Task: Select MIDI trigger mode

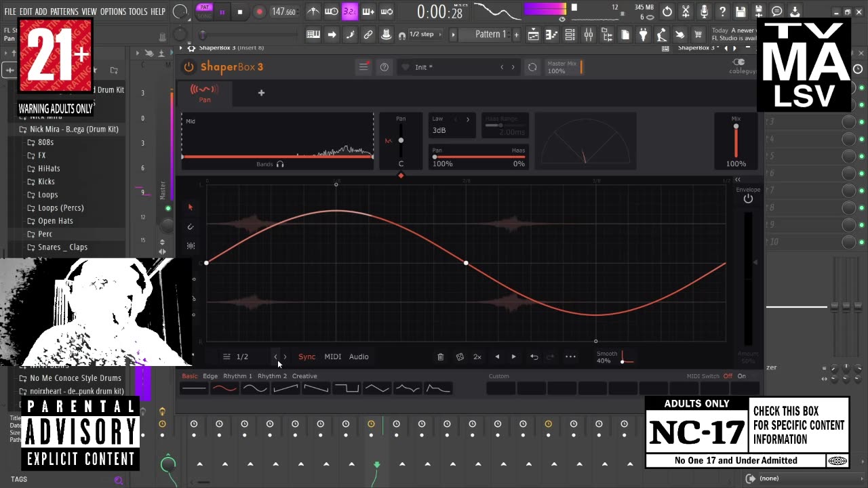Action: pyautogui.click(x=333, y=357)
